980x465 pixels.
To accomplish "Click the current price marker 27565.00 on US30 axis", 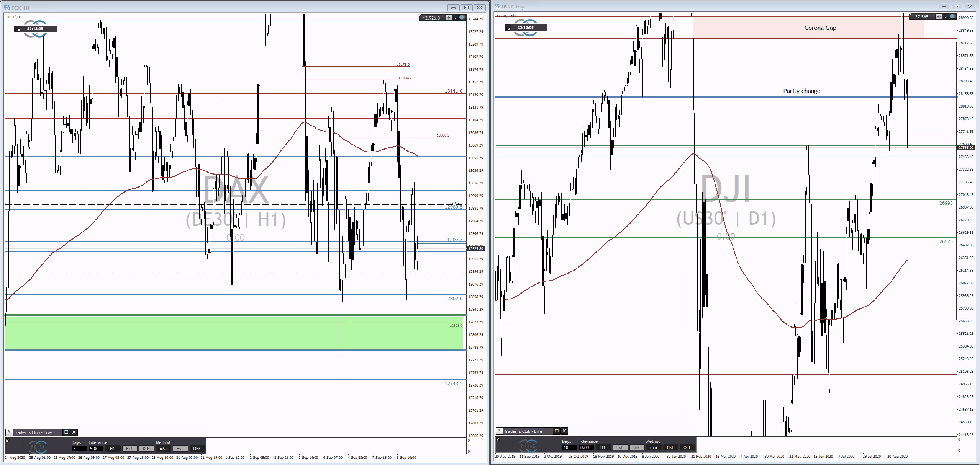I will tap(966, 147).
